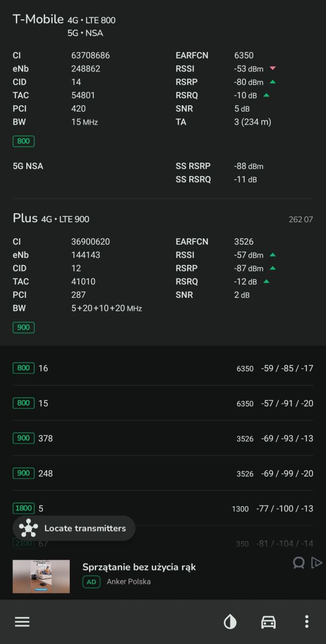This screenshot has width=326, height=644.
Task: Enable car driving mode icon
Action: click(x=268, y=621)
